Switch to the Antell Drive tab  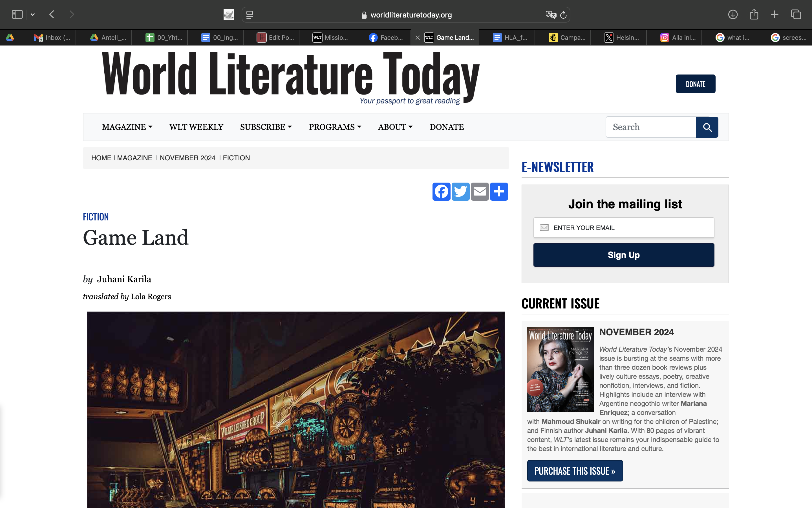104,38
